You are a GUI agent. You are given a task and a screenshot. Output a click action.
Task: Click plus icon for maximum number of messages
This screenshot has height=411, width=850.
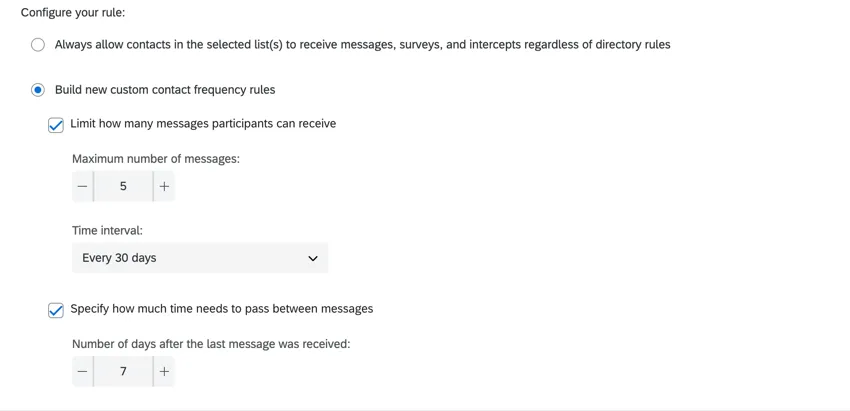[164, 186]
